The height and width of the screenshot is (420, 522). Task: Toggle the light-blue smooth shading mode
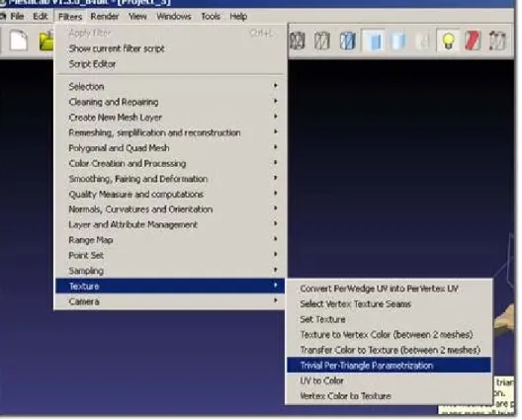(398, 41)
